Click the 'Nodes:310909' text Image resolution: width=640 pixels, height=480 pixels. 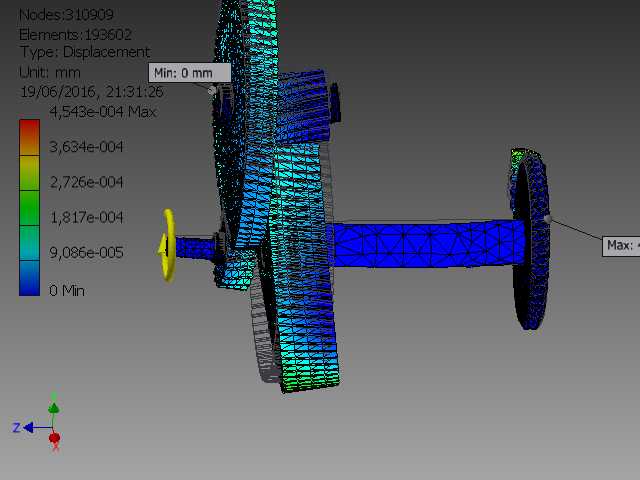(x=66, y=15)
